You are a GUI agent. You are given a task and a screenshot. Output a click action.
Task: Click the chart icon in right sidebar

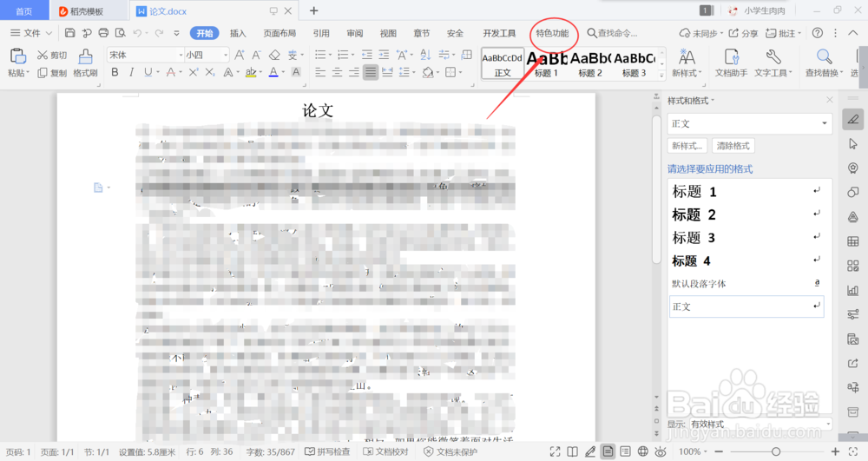853,290
